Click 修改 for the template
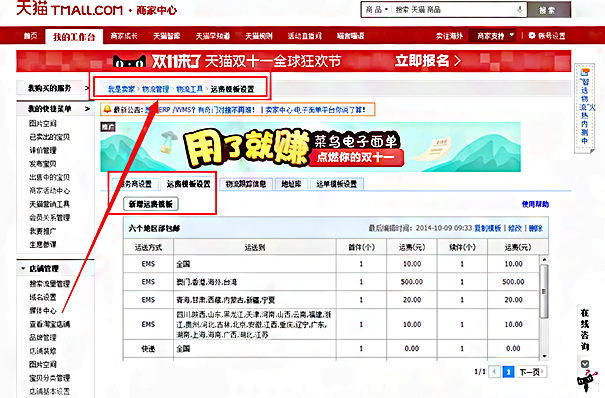The width and height of the screenshot is (605, 398). point(515,228)
